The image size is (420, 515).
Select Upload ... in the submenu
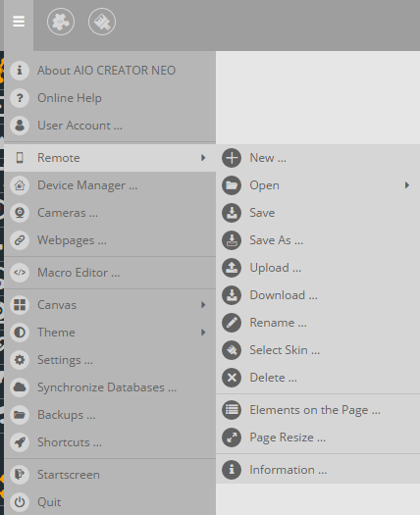point(318,268)
